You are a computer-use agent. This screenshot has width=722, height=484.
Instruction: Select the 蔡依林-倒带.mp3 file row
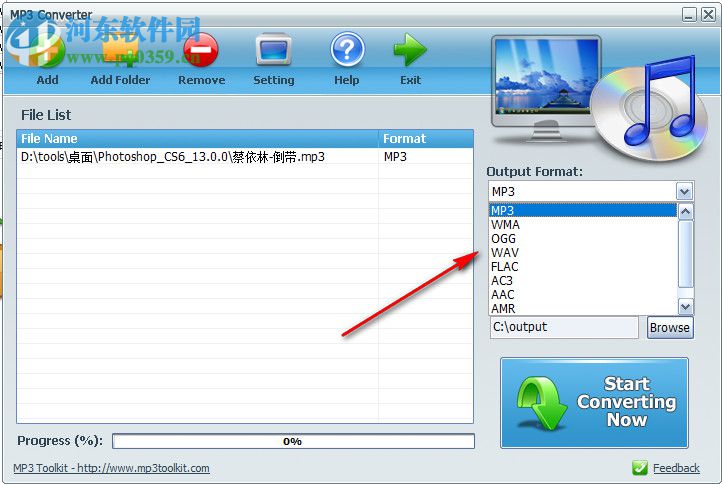point(245,157)
